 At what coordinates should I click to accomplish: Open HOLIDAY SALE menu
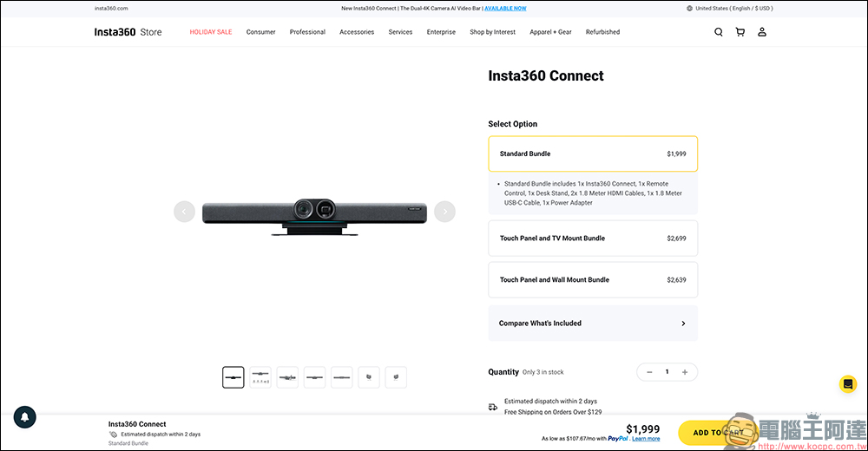211,32
